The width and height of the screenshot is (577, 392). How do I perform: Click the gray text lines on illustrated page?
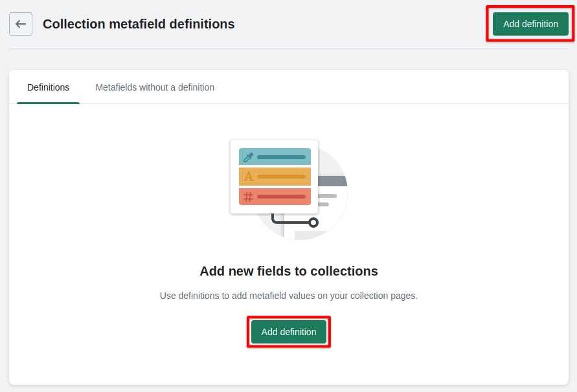point(327,196)
